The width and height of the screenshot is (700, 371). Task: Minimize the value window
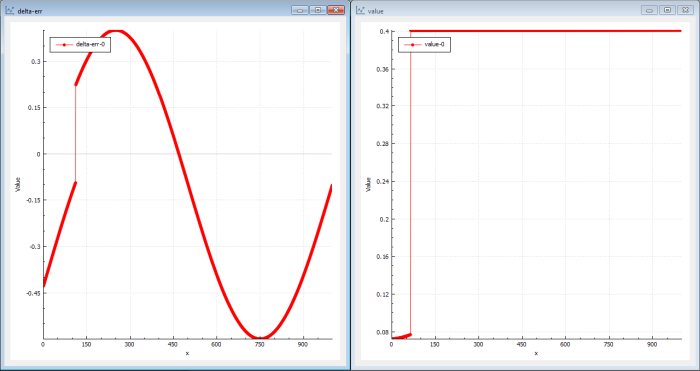point(650,10)
